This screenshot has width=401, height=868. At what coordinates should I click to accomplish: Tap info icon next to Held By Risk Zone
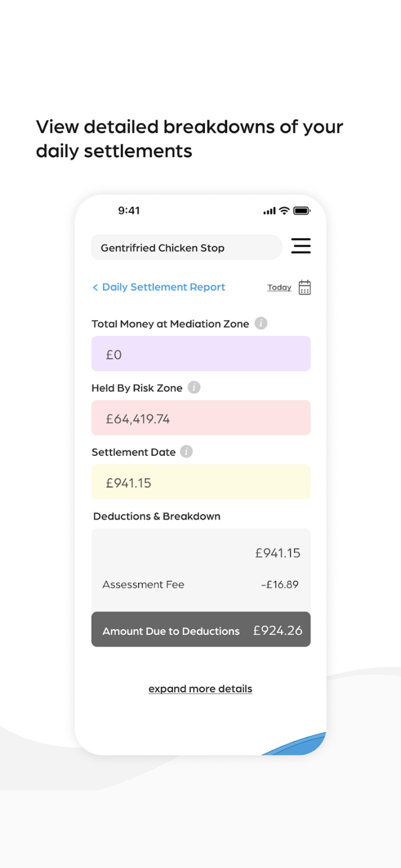(x=194, y=387)
